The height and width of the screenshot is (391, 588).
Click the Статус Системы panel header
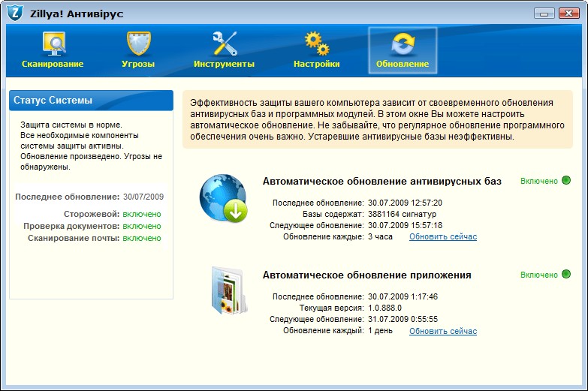[91, 100]
